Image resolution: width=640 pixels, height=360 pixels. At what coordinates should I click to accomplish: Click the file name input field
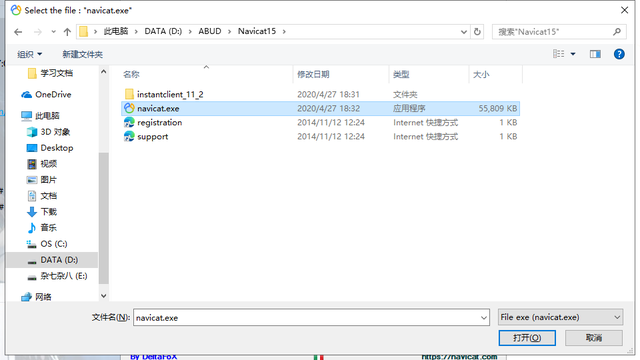click(311, 318)
